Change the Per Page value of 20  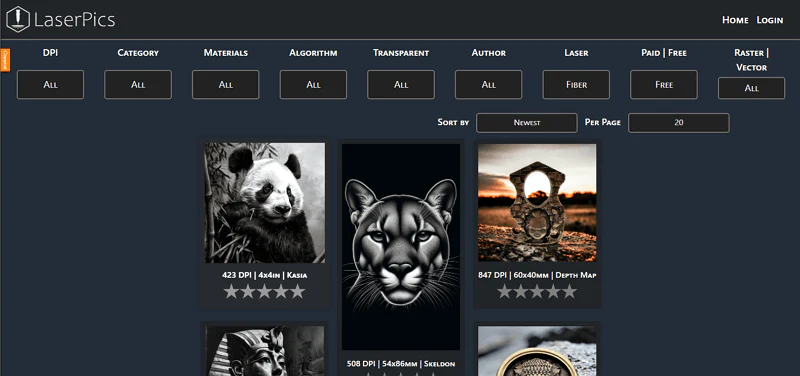pyautogui.click(x=679, y=123)
